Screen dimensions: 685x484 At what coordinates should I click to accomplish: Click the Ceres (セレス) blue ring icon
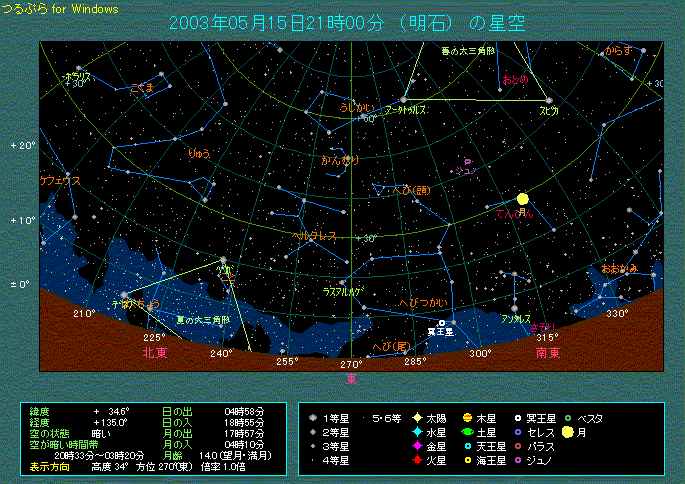pyautogui.click(x=518, y=432)
